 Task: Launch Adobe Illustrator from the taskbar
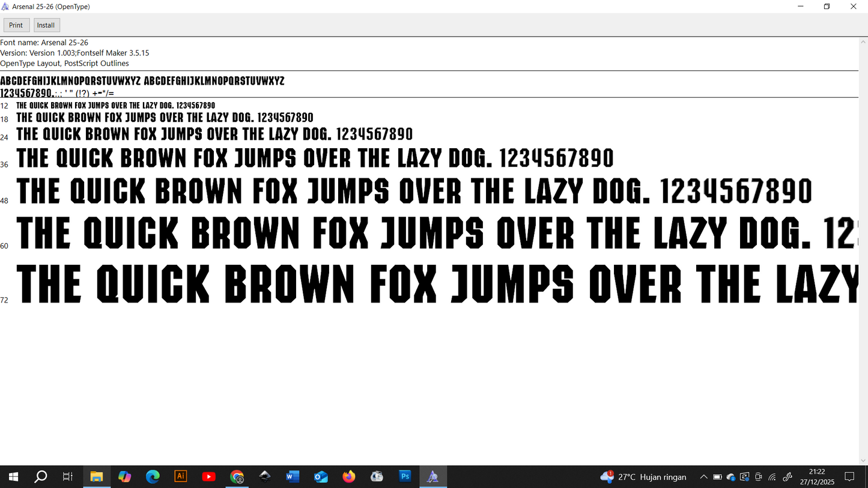(181, 476)
